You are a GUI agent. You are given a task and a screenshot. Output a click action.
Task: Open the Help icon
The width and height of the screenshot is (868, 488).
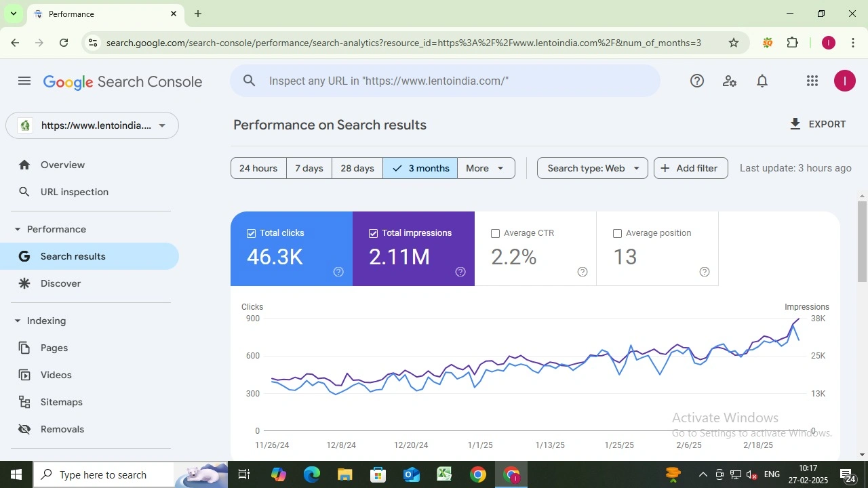click(697, 81)
